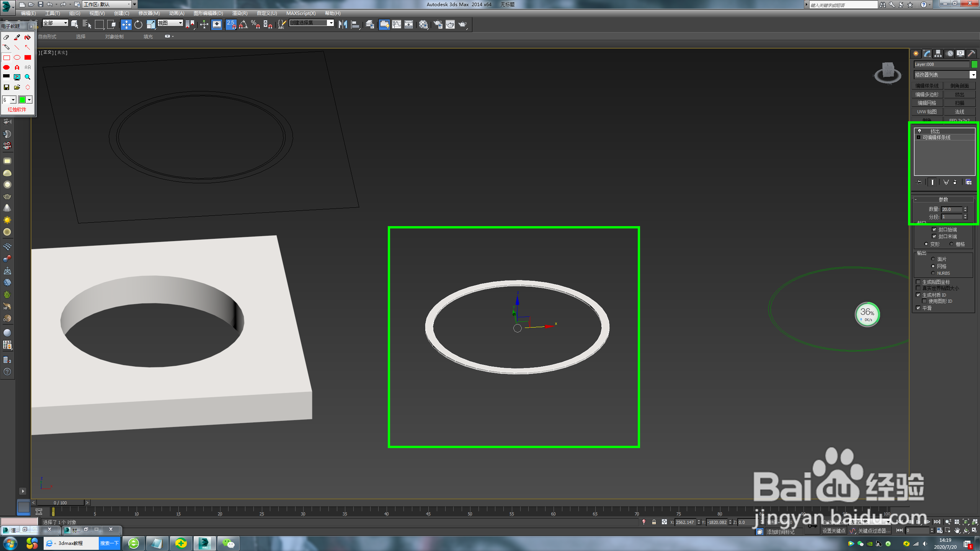This screenshot has height=551, width=980.
Task: Select the Move transform tool
Action: pyautogui.click(x=126, y=24)
